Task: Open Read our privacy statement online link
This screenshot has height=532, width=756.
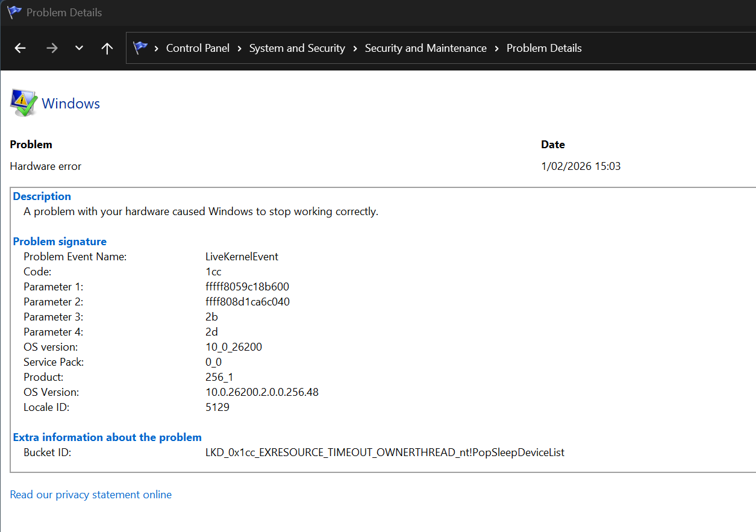Action: click(x=91, y=495)
